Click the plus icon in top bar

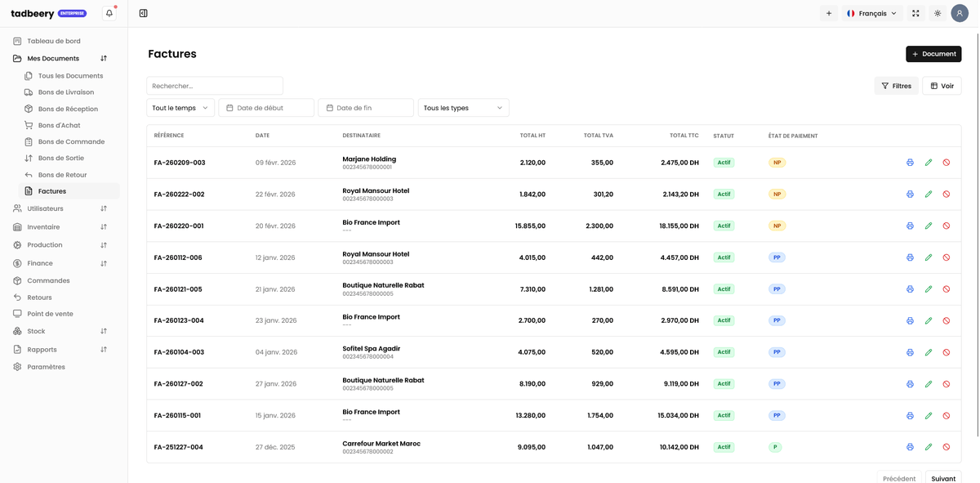click(829, 13)
